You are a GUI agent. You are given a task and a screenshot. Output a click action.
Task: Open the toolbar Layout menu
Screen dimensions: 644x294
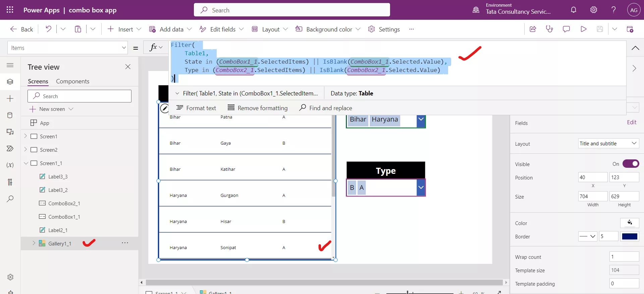point(270,29)
